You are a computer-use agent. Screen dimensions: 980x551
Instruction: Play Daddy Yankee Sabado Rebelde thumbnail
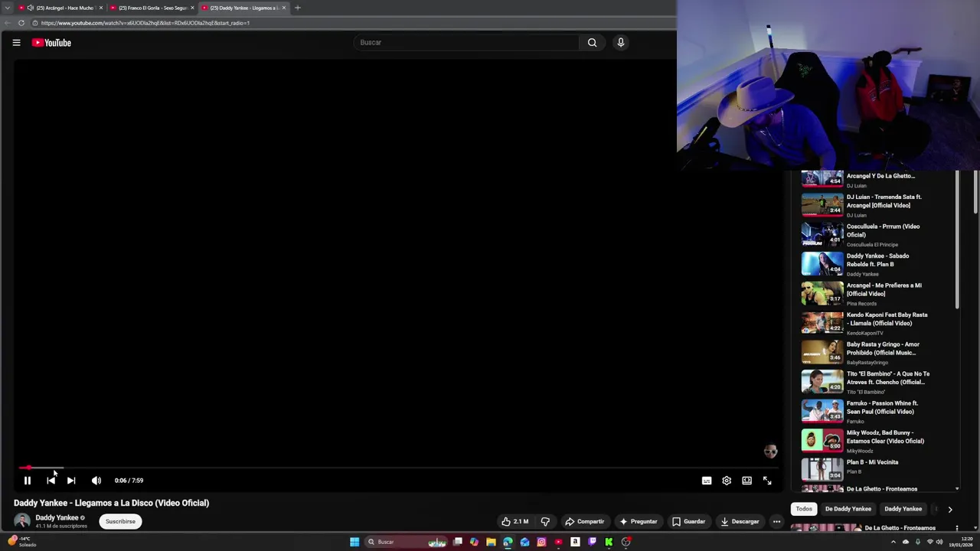point(822,264)
